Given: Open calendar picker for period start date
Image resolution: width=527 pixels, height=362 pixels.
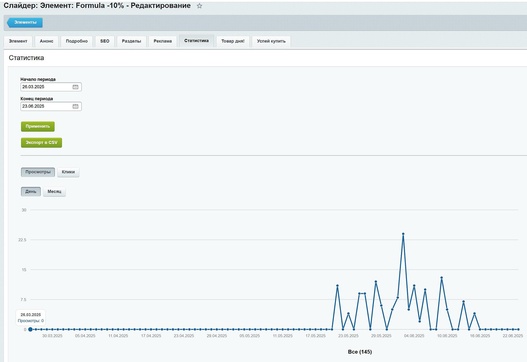Looking at the screenshot, I should point(75,87).
